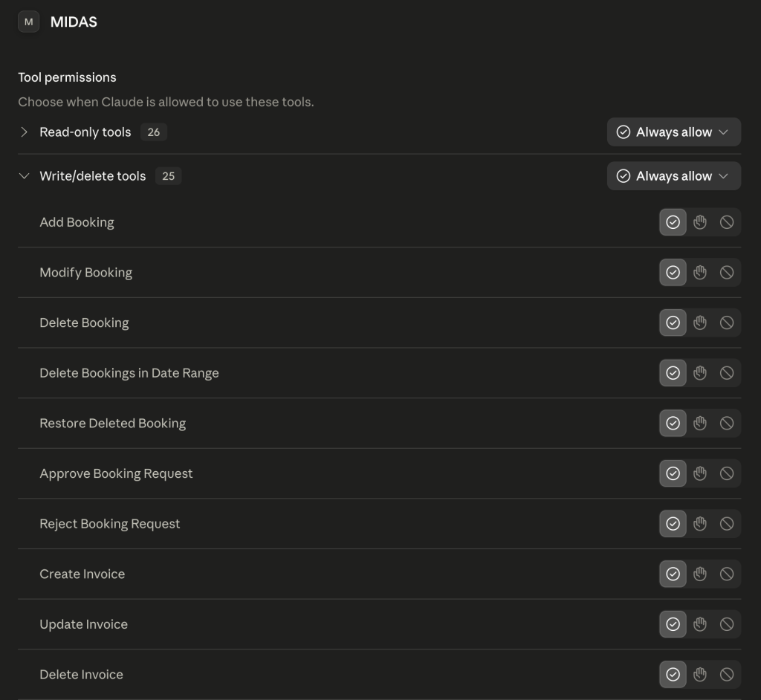Screen dimensions: 761x700
Task: Set Delete Booking to always allow
Action: (x=673, y=323)
